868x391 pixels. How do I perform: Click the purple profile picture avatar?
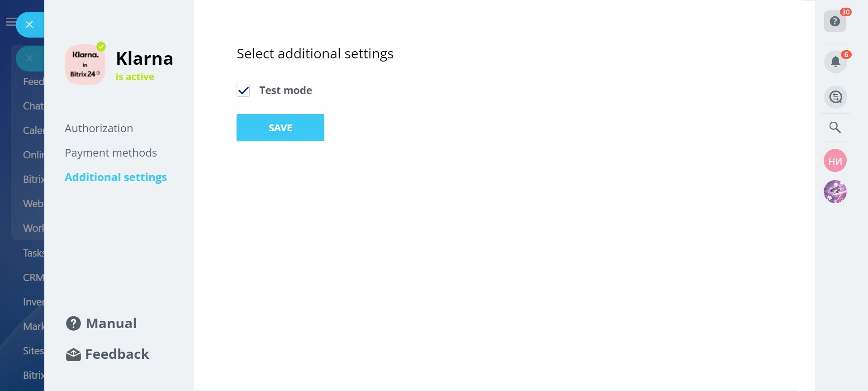pos(835,191)
